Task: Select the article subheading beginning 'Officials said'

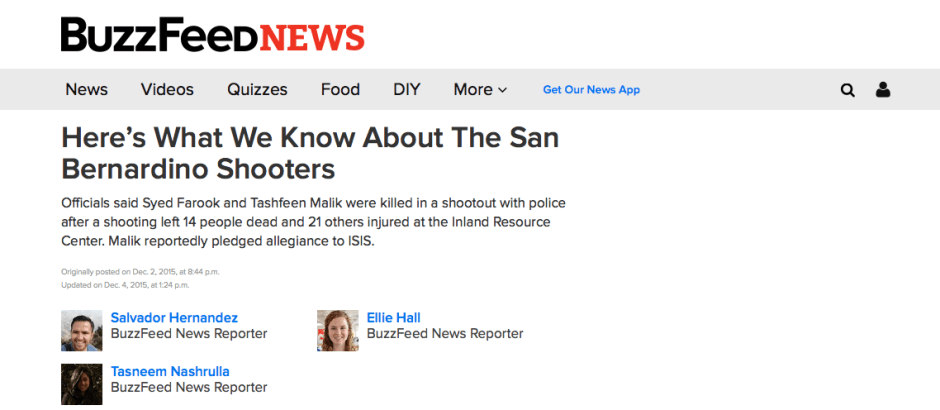Action: 314,223
